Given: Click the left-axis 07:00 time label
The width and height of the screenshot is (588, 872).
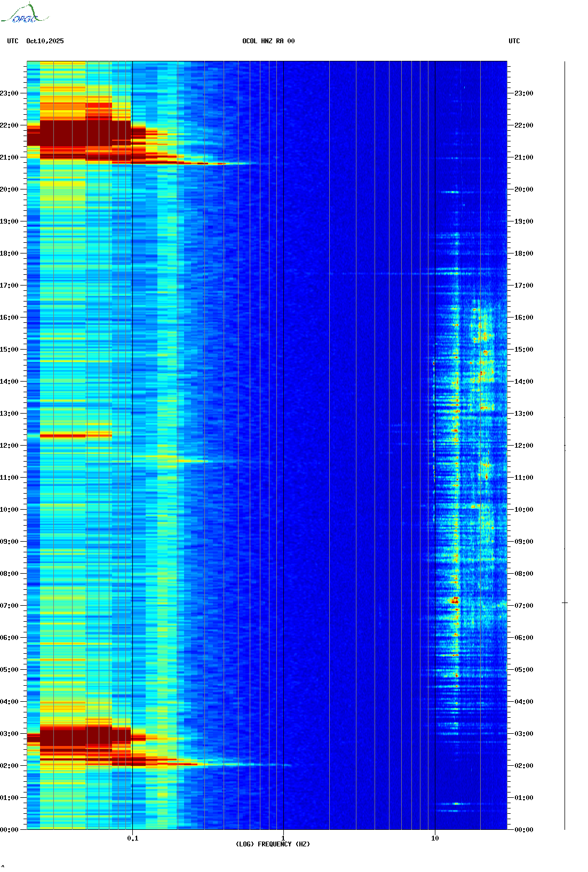Looking at the screenshot, I should click(x=9, y=606).
